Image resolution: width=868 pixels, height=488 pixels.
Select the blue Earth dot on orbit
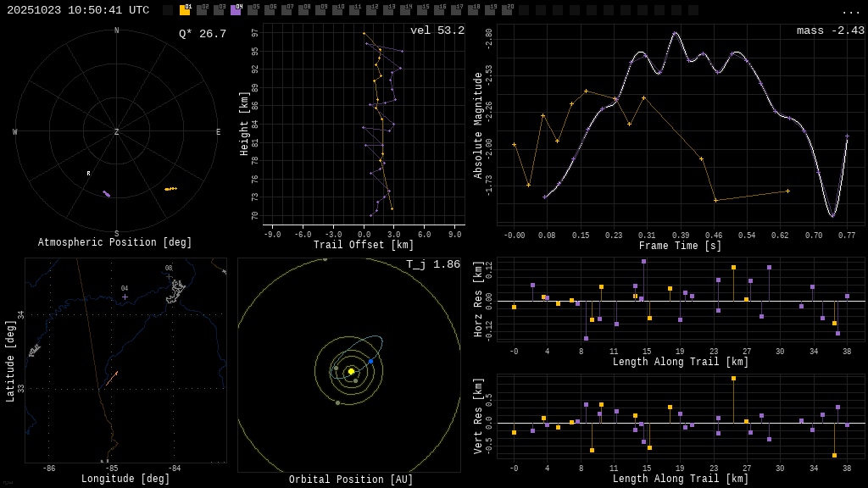(370, 361)
